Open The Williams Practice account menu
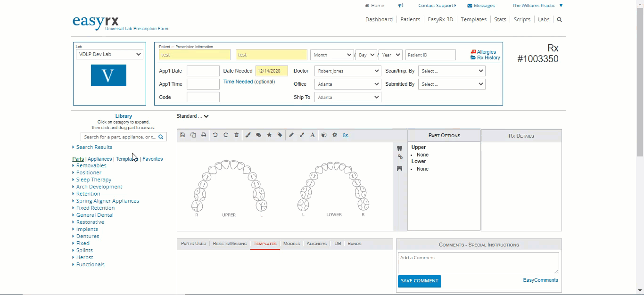 [x=537, y=6]
